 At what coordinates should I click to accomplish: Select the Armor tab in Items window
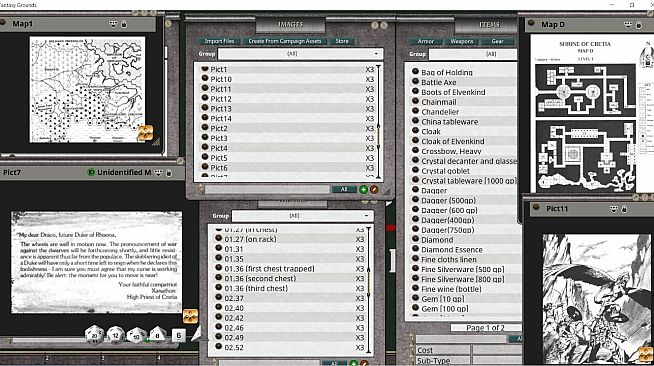[426, 41]
